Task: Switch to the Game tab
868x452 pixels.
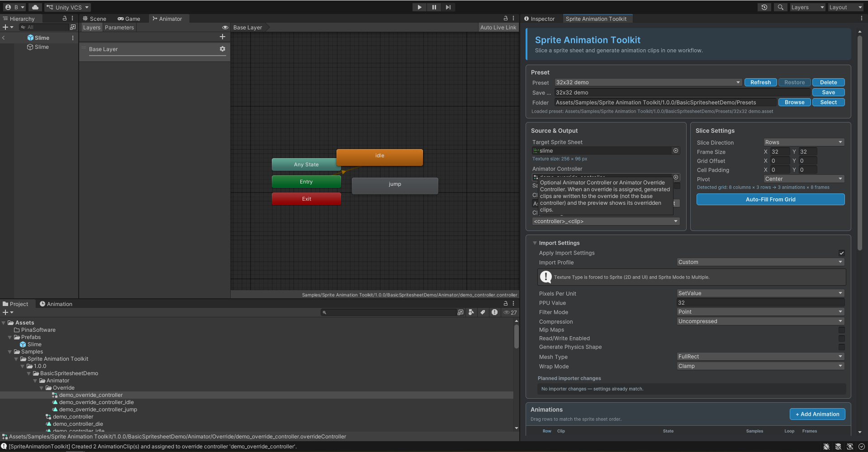Action: (129, 19)
